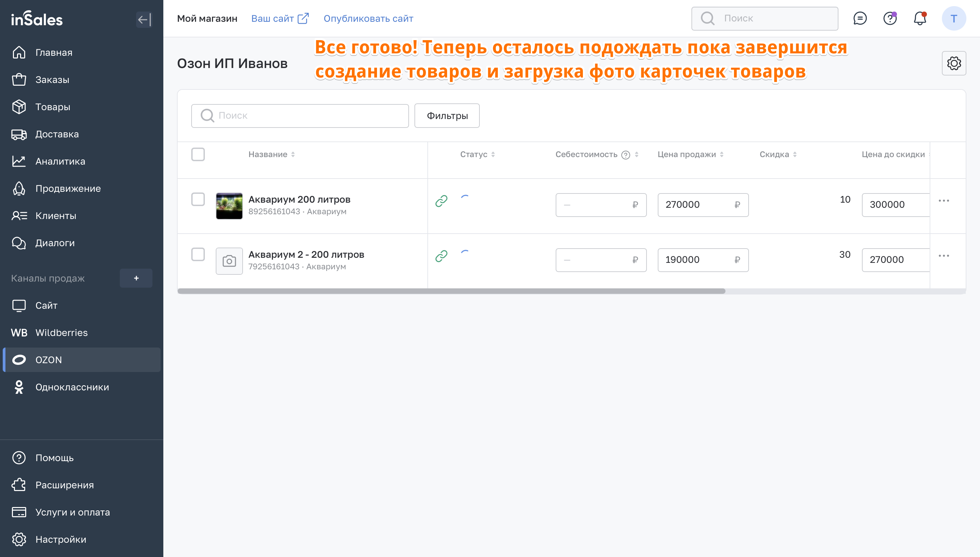Add sales channel with plus button

coord(136,278)
